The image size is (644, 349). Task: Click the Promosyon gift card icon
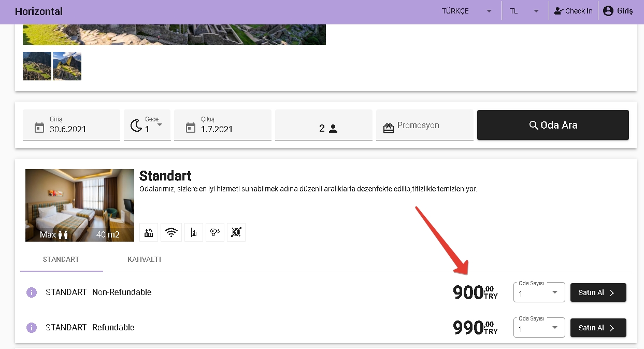(x=389, y=128)
